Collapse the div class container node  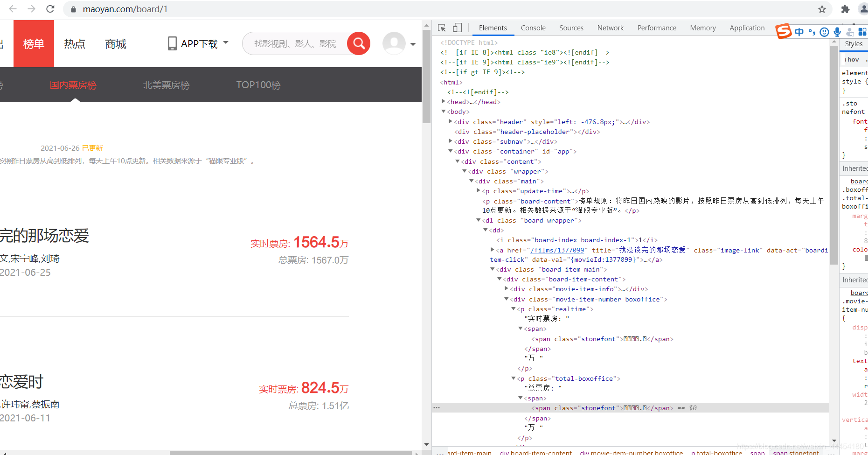pos(451,151)
